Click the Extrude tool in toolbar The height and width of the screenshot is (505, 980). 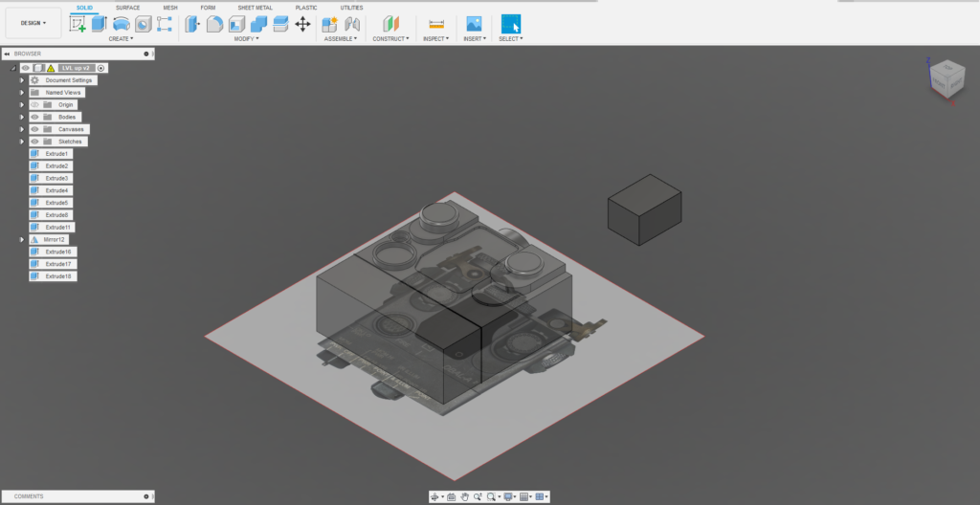click(100, 24)
